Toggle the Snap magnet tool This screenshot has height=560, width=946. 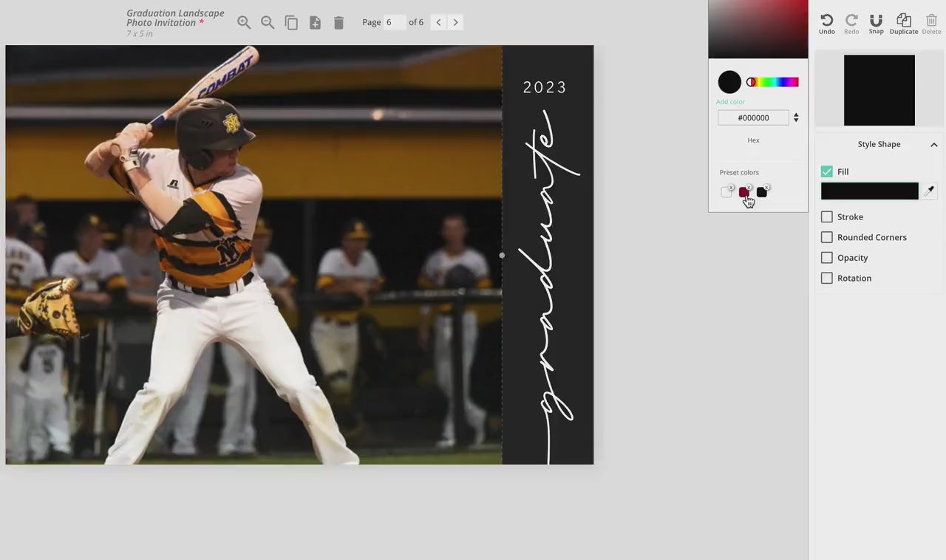pos(876,23)
